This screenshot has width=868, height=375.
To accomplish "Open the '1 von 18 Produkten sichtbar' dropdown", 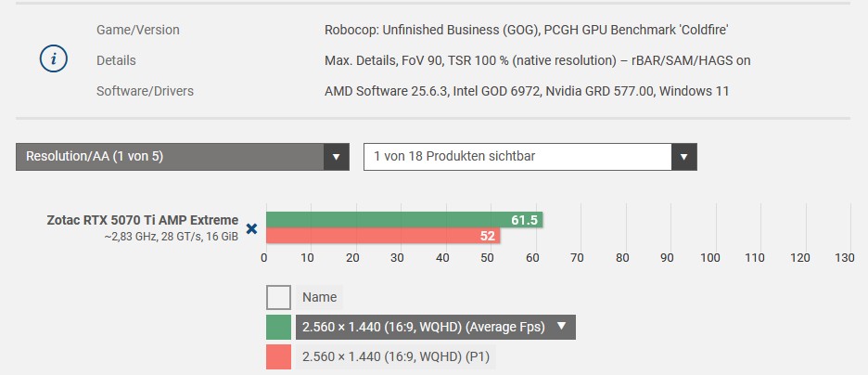I will pyautogui.click(x=530, y=157).
